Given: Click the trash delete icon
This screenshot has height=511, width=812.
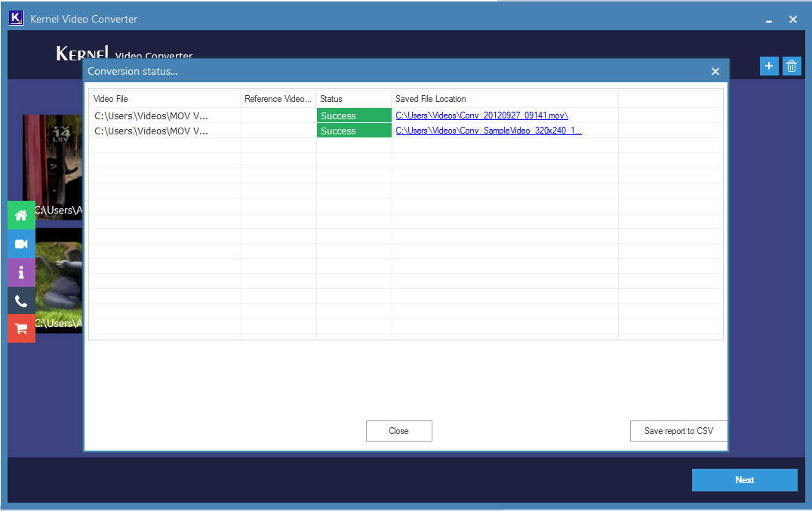Looking at the screenshot, I should (x=792, y=66).
